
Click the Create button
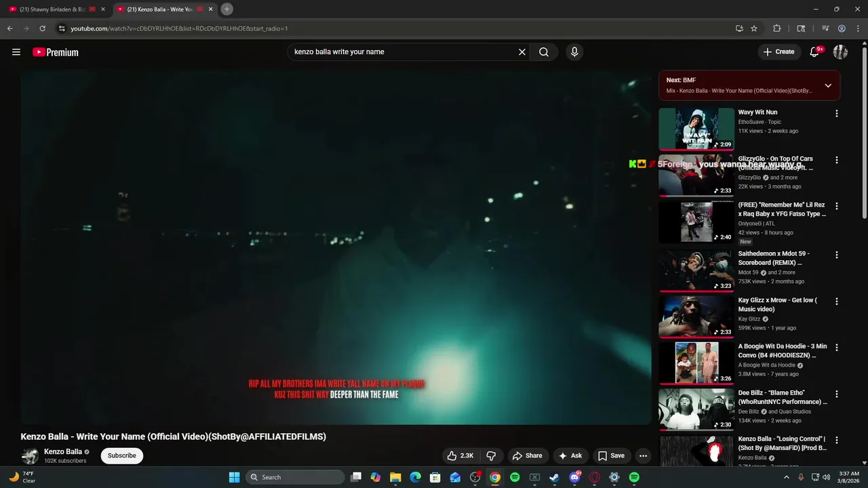[x=778, y=52]
